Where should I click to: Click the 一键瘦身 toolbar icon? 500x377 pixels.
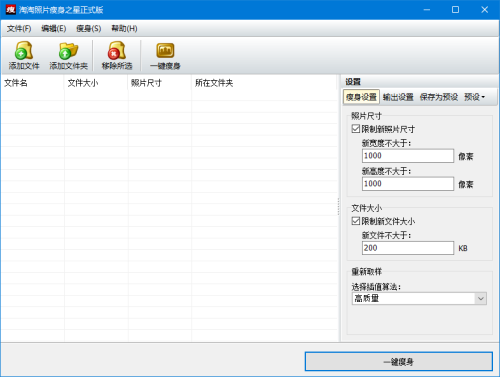(165, 51)
